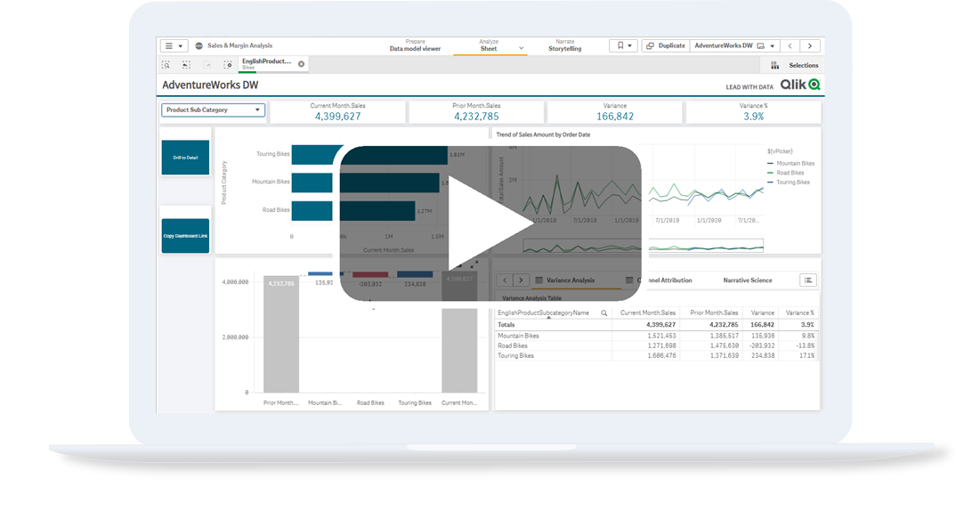980x528 pixels.
Task: Go to the next sheet
Action: tap(810, 45)
